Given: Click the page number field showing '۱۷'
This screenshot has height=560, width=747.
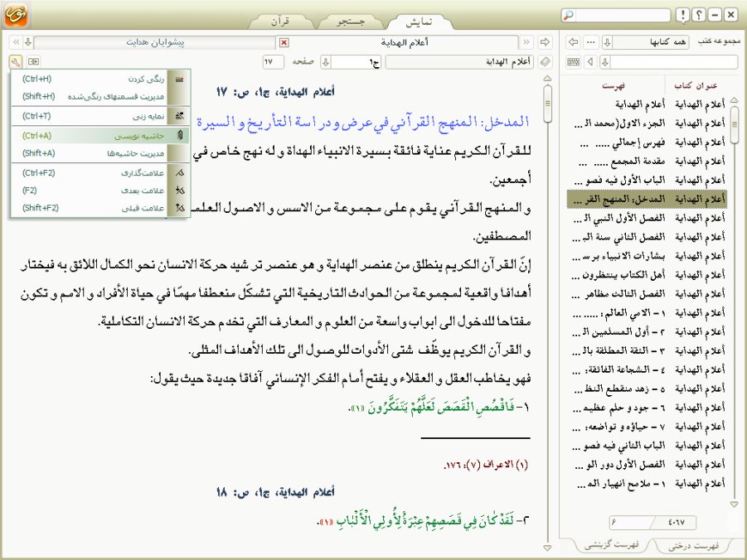Looking at the screenshot, I should 273,62.
